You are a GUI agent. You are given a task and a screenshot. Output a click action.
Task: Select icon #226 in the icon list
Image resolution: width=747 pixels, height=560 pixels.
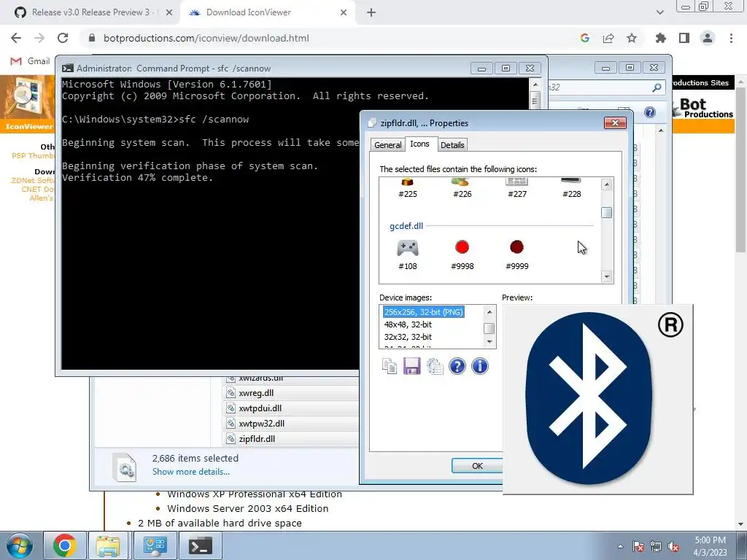click(462, 189)
